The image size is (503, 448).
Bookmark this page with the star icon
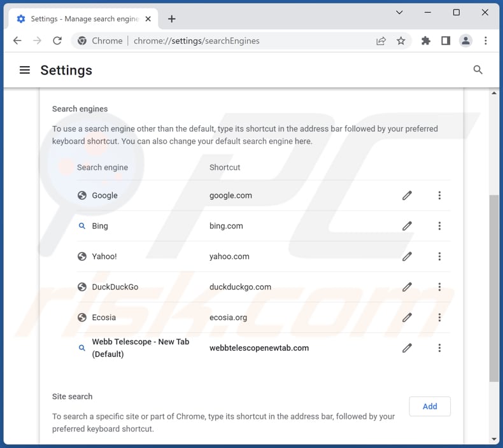point(401,41)
